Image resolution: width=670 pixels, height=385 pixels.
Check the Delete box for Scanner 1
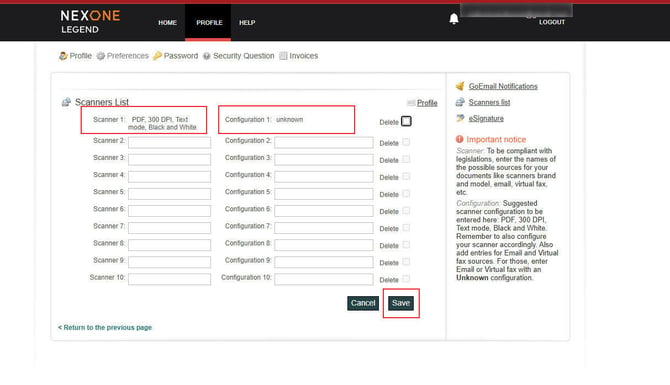(x=406, y=121)
